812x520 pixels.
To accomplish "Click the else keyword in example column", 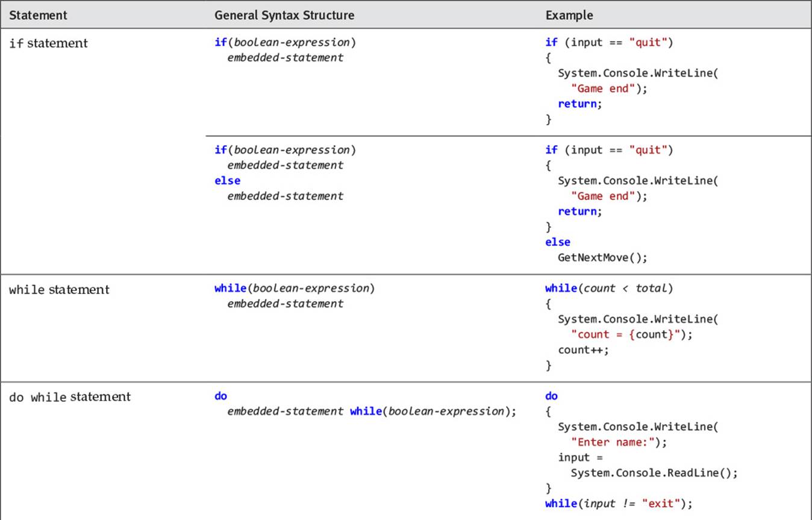I will [558, 242].
